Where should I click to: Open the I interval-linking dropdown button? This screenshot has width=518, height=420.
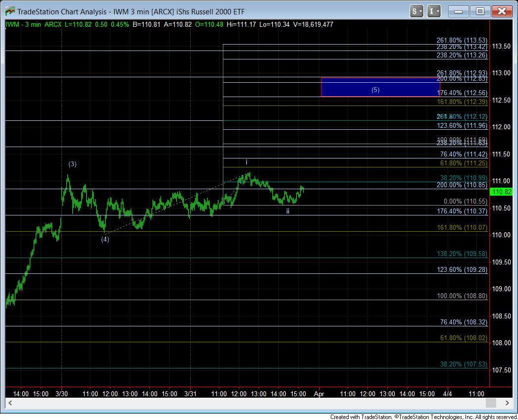click(x=434, y=11)
